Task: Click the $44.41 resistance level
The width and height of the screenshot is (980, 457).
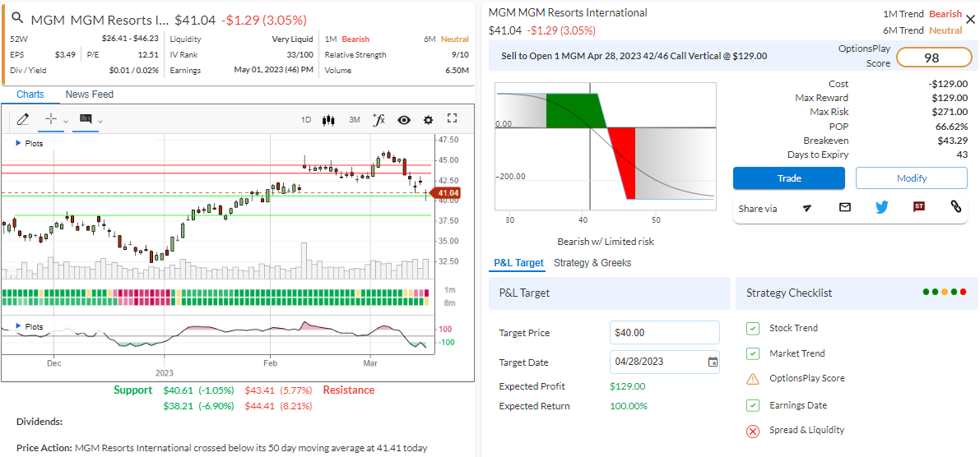Action: coord(278,406)
